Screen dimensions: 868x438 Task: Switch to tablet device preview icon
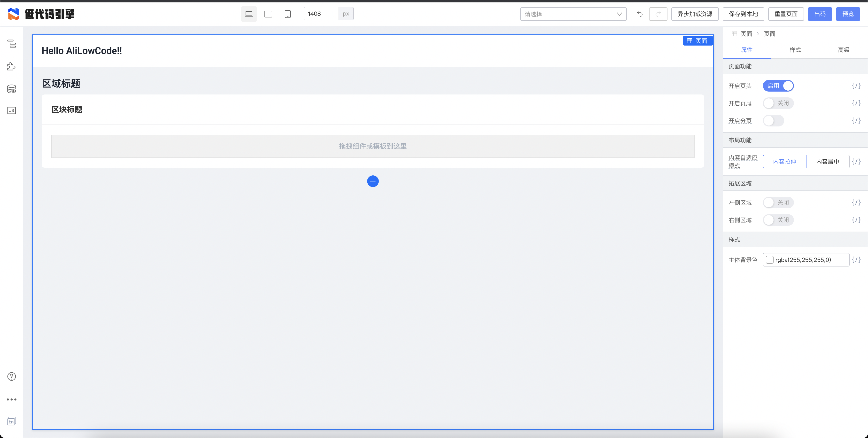[268, 14]
